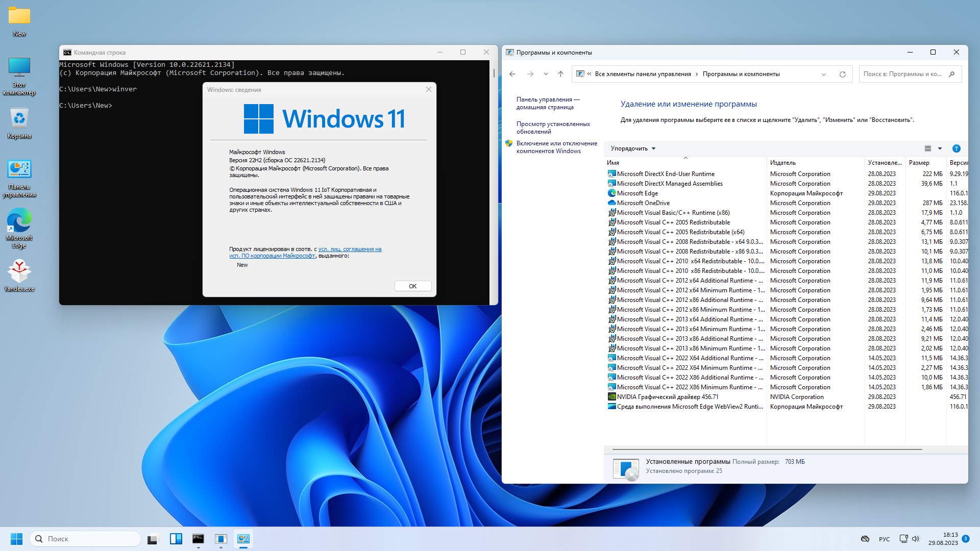Sort list by Размер column header
This screenshot has width=980, height=551.
919,163
